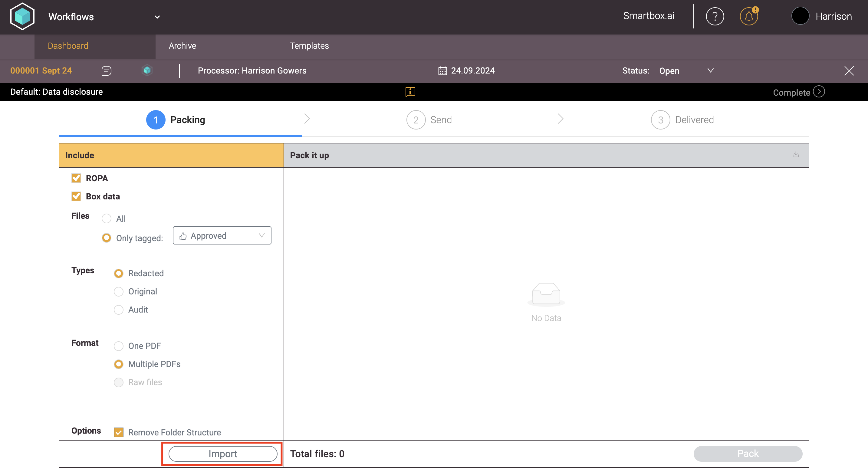
Task: Open the notifications bell icon
Action: pyautogui.click(x=748, y=16)
